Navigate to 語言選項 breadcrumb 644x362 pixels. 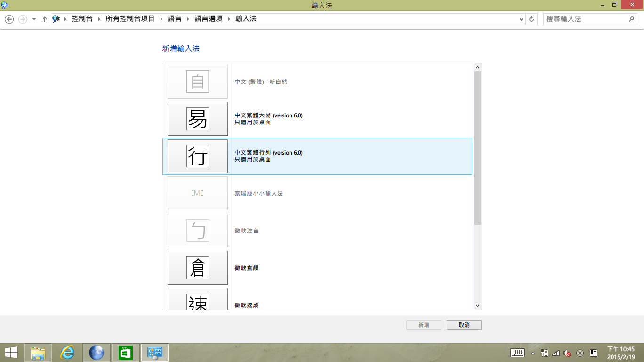click(209, 19)
